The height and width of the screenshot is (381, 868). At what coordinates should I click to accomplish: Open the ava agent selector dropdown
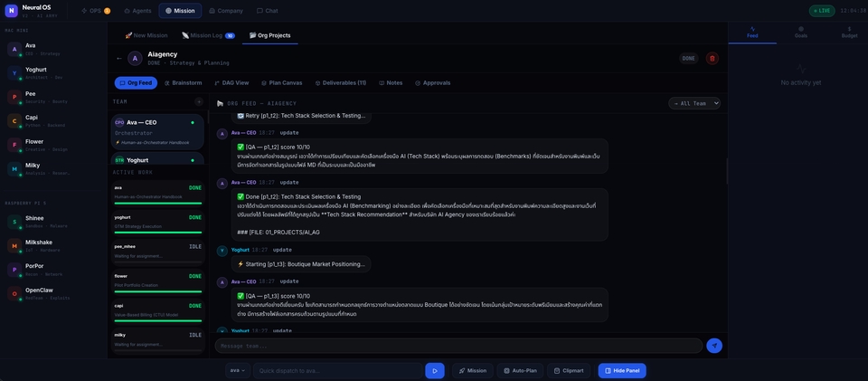pyautogui.click(x=238, y=370)
